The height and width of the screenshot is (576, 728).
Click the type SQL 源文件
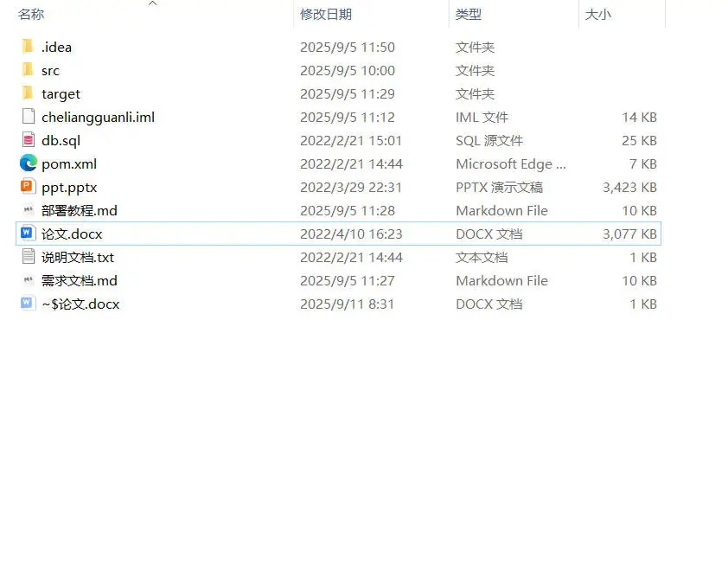[x=489, y=140]
